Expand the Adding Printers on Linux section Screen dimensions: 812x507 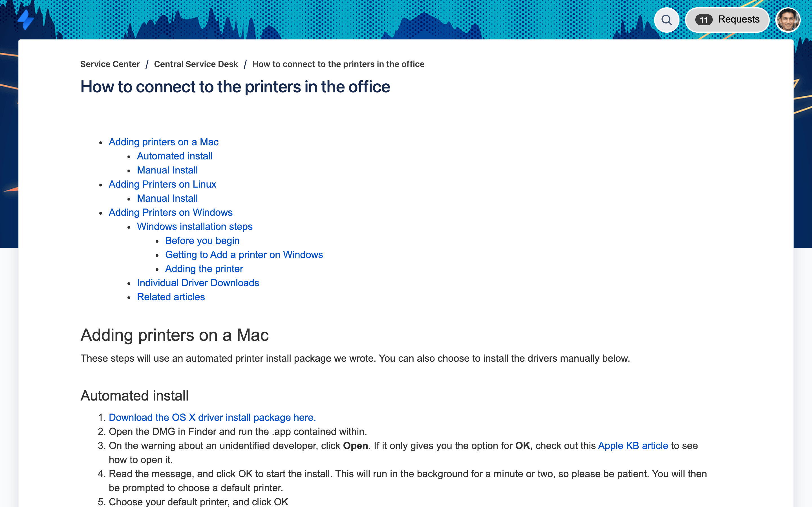[162, 184]
